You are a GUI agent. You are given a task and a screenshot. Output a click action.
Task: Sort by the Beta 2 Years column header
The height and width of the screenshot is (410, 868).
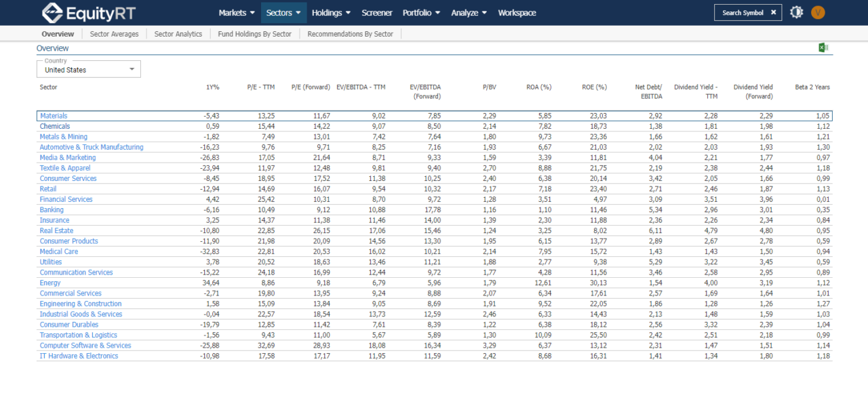coord(812,87)
